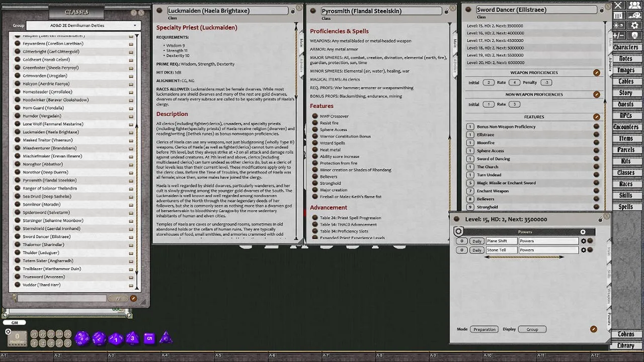Open the Spells sidebar button
Screen dimensions: 644x362
click(625, 207)
